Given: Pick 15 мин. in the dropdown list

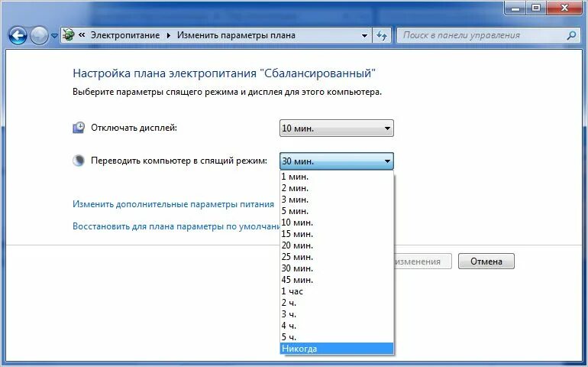Looking at the screenshot, I should 337,234.
